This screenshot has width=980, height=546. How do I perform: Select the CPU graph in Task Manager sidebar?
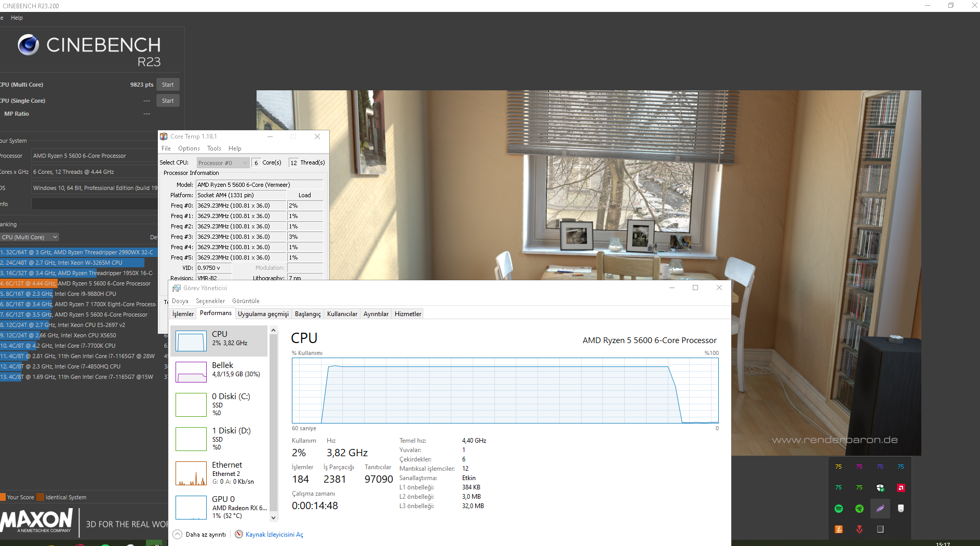[x=219, y=341]
